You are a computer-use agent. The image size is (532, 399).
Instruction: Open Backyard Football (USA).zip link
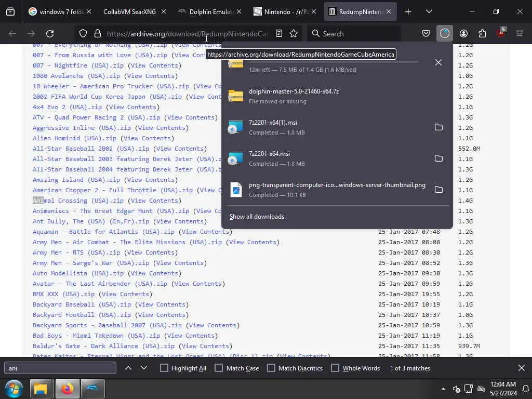coord(82,315)
